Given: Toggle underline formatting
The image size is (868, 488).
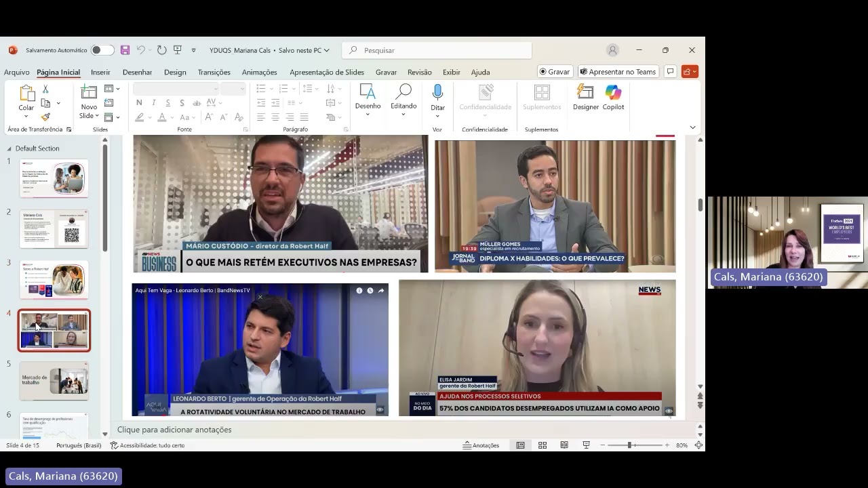Looking at the screenshot, I should coord(168,103).
